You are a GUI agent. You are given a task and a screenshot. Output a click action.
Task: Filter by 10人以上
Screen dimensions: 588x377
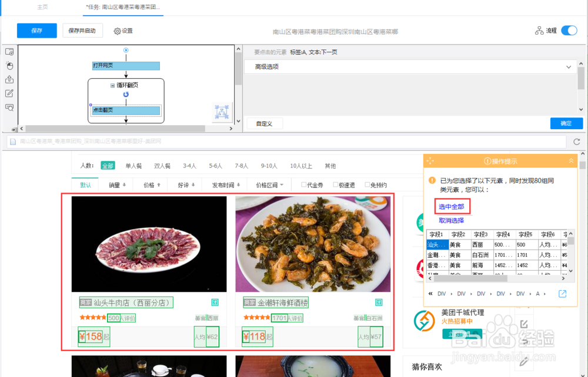coord(301,166)
